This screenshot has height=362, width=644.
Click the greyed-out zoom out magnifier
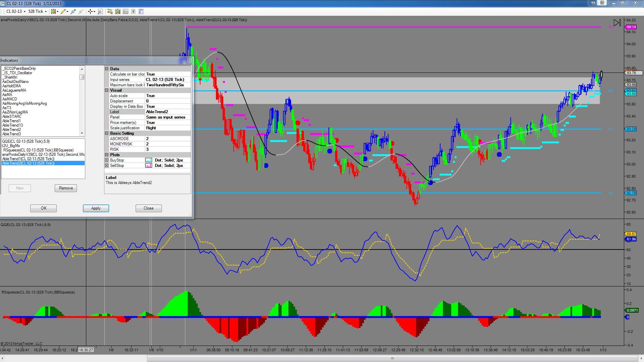click(x=81, y=11)
